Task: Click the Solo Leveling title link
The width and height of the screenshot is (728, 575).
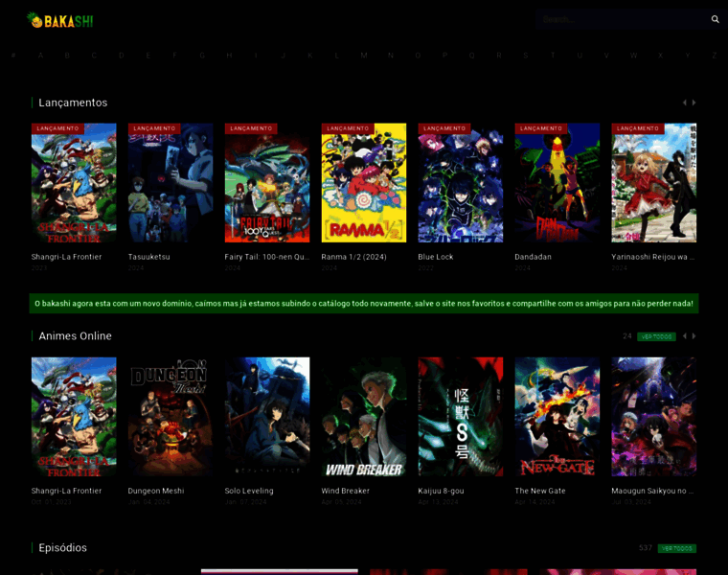Action: (249, 491)
